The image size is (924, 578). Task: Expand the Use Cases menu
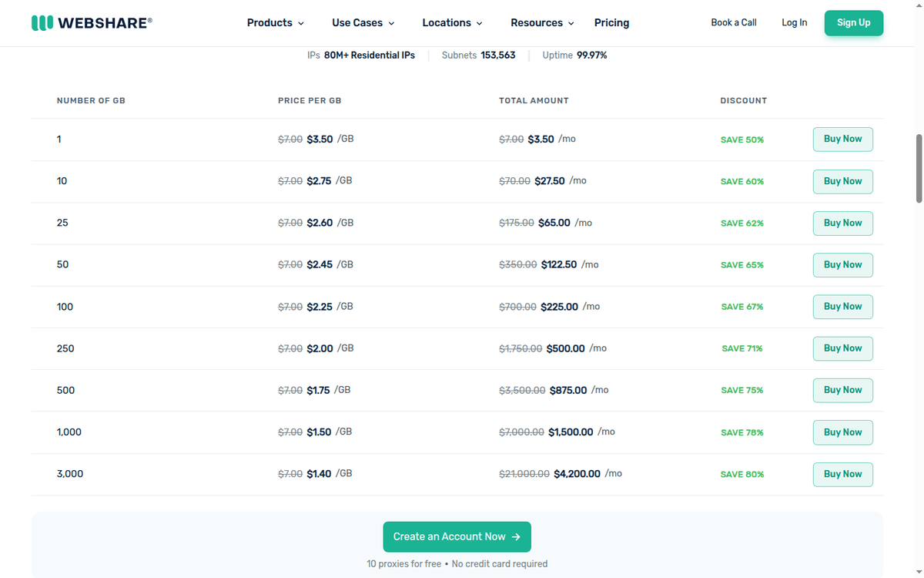tap(363, 23)
